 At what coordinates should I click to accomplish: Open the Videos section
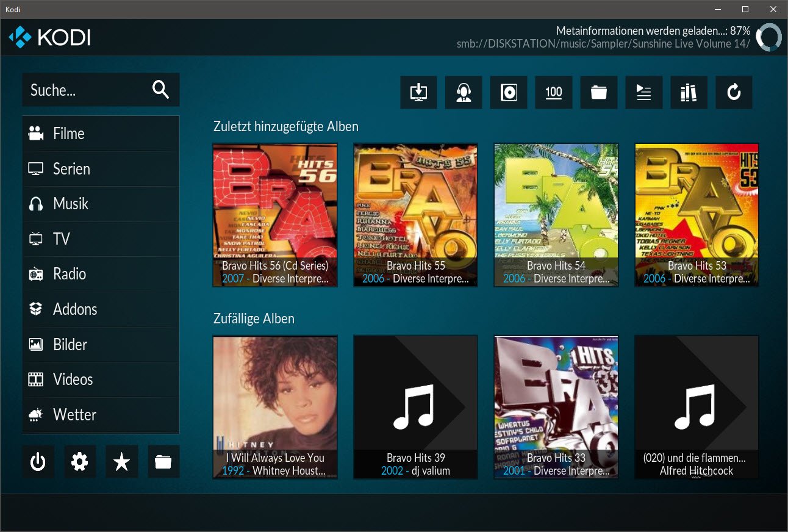pyautogui.click(x=101, y=379)
